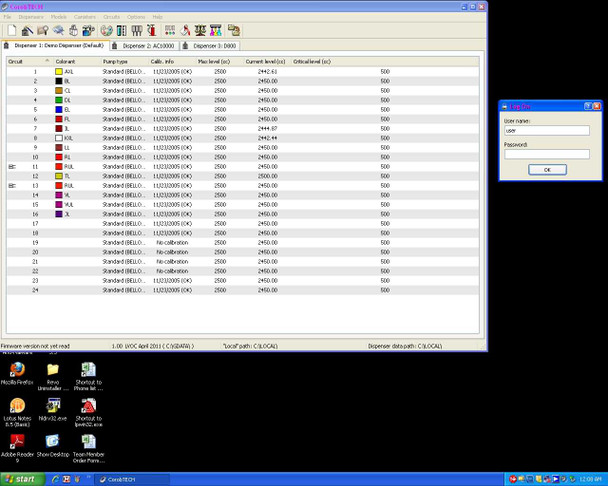Click the Current level (cc) column header
608x486 pixels.
click(x=267, y=62)
